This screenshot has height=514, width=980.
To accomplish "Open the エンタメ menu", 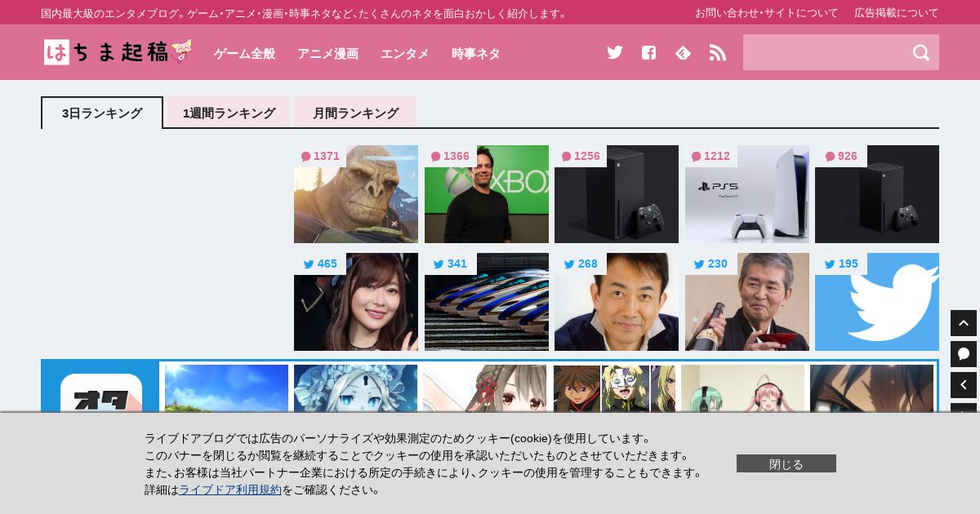I will (404, 53).
